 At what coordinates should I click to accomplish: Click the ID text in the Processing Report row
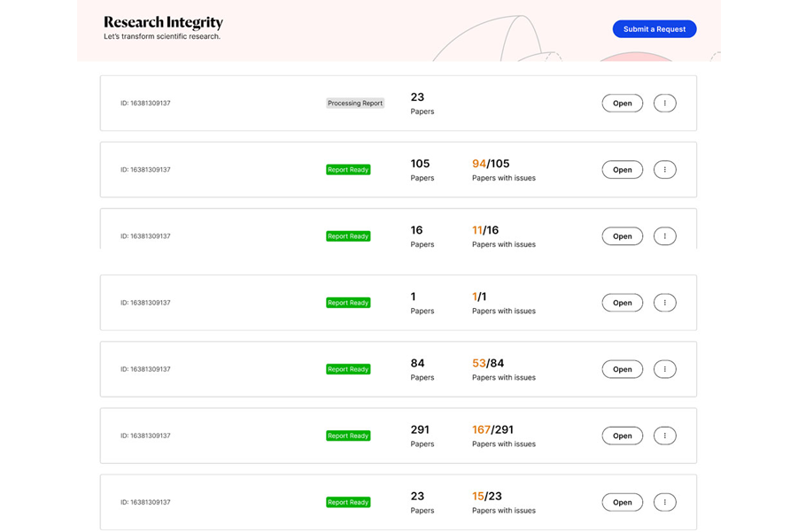(x=145, y=104)
